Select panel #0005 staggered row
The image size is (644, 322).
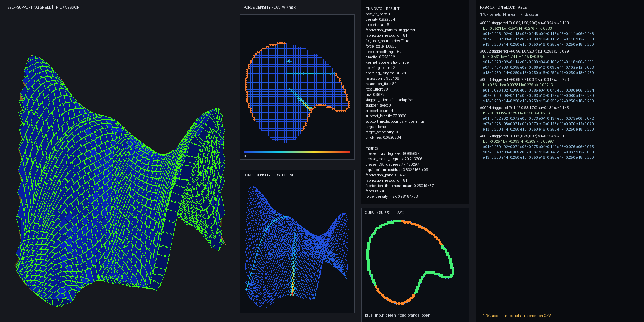pyautogui.click(x=525, y=136)
